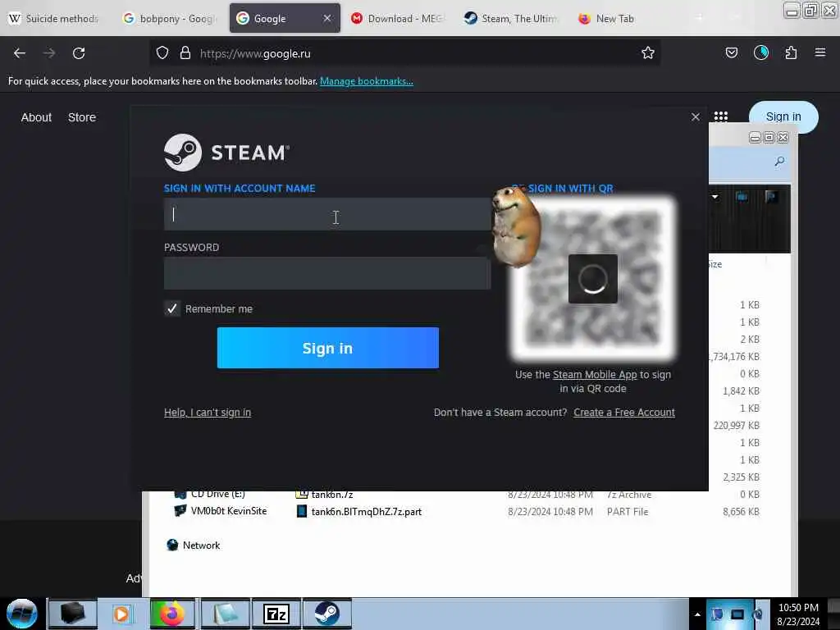The height and width of the screenshot is (630, 840).
Task: Switch to the bobpony Google tab
Action: coord(169,18)
